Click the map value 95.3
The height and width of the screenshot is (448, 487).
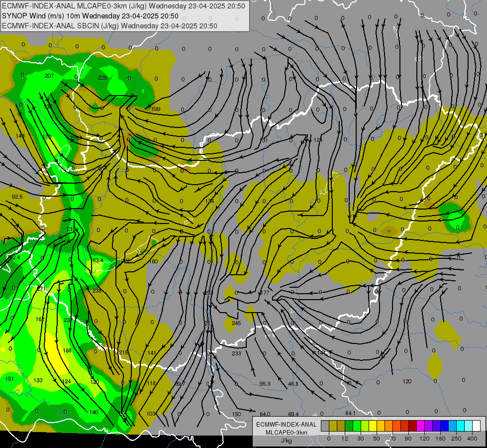(265, 384)
